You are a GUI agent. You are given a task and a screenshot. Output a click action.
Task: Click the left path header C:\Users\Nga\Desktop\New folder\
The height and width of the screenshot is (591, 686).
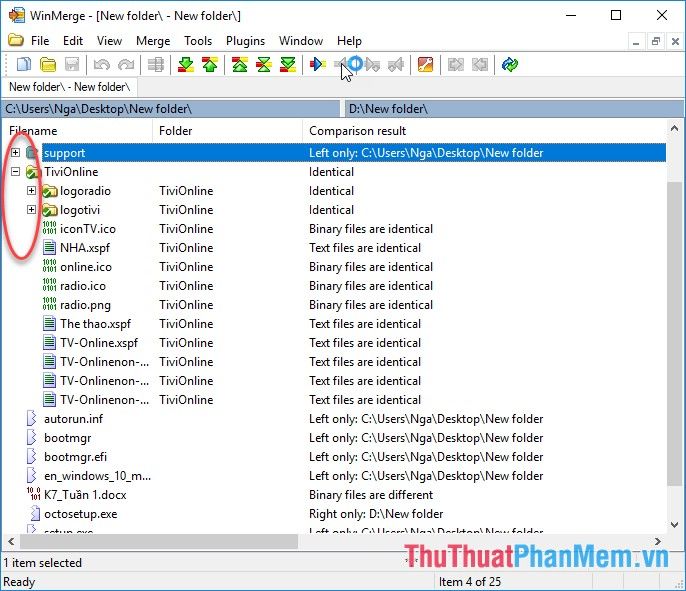tap(171, 108)
